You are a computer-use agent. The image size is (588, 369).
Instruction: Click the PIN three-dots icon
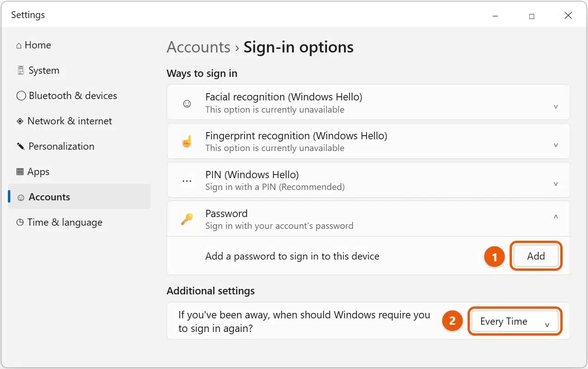(187, 180)
